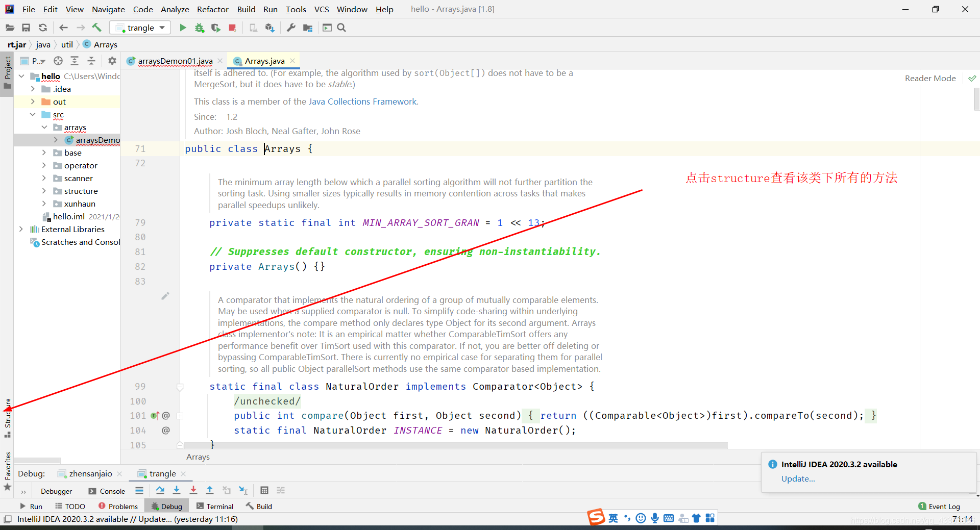This screenshot has width=980, height=530.
Task: Click the Step Over debug icon
Action: tap(160, 490)
